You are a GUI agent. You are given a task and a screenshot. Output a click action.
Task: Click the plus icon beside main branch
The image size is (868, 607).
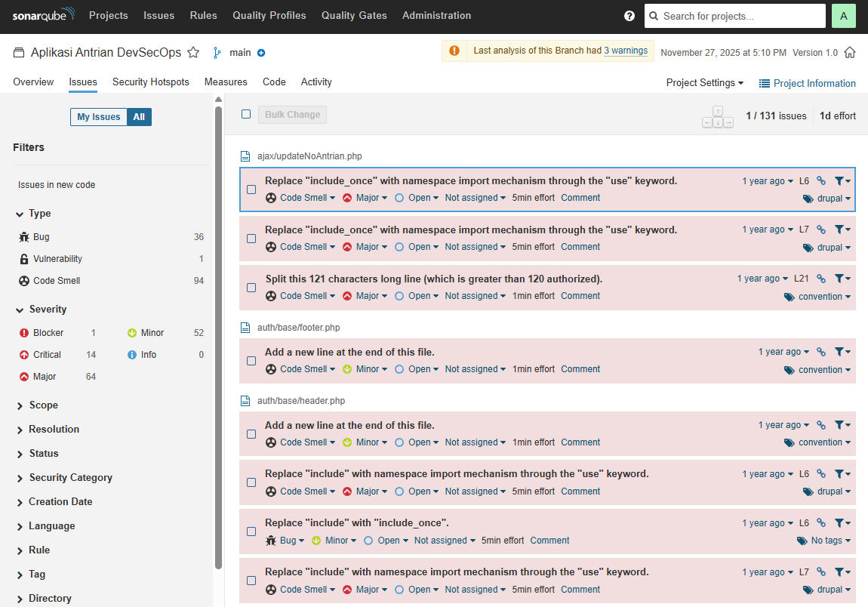pyautogui.click(x=261, y=53)
